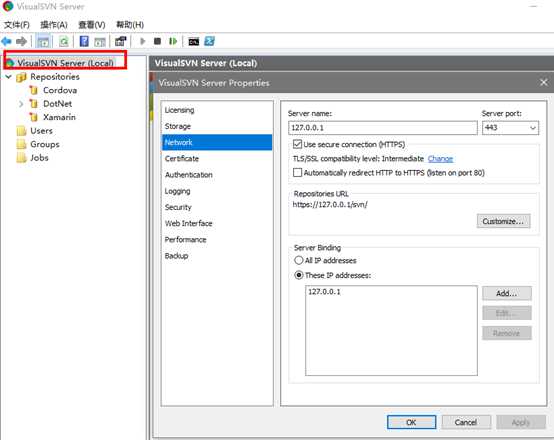The image size is (554, 440).
Task: Open the 操作(A) menu
Action: click(54, 25)
